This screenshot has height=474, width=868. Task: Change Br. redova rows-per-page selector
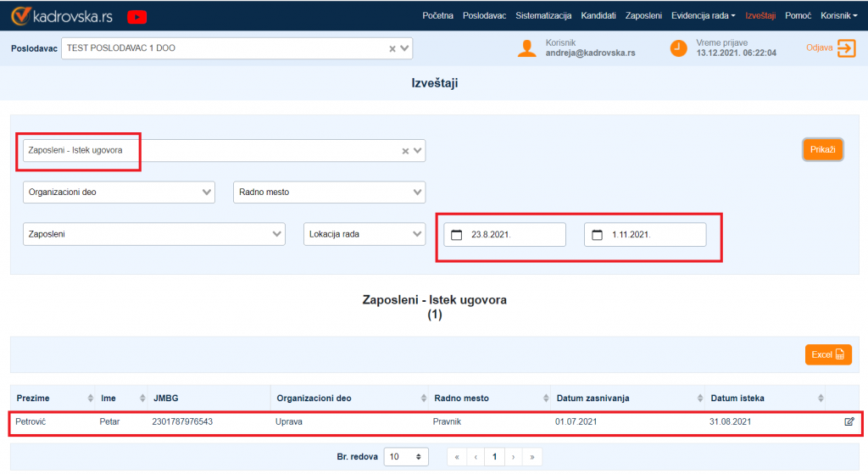(x=406, y=457)
